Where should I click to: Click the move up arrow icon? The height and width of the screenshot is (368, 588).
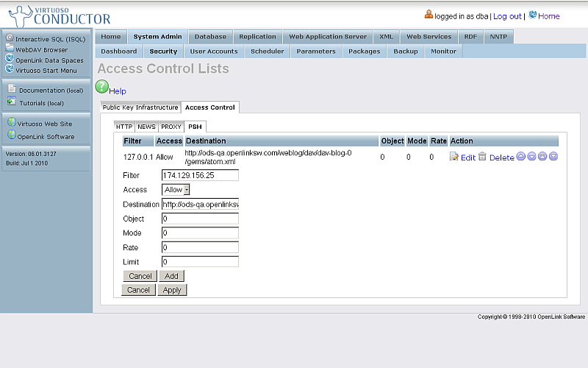[521, 156]
